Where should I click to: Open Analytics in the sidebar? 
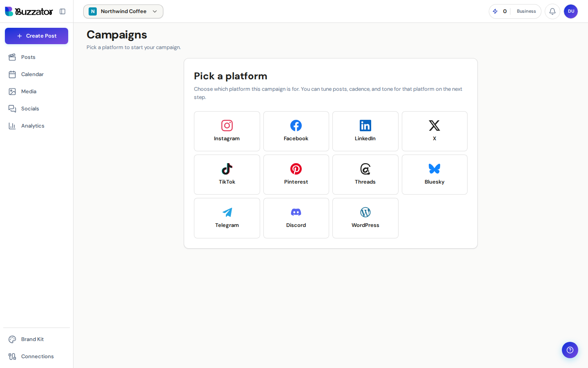36,126
